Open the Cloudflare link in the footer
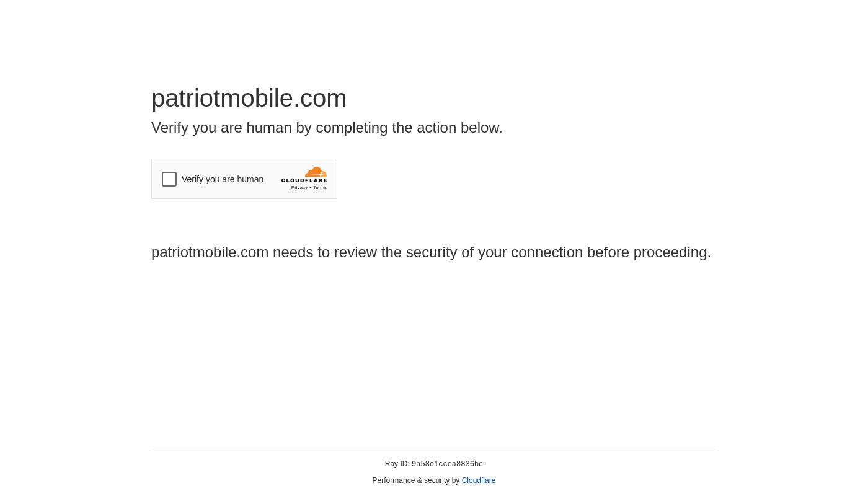Viewport: 868px width, 496px height. [x=478, y=480]
